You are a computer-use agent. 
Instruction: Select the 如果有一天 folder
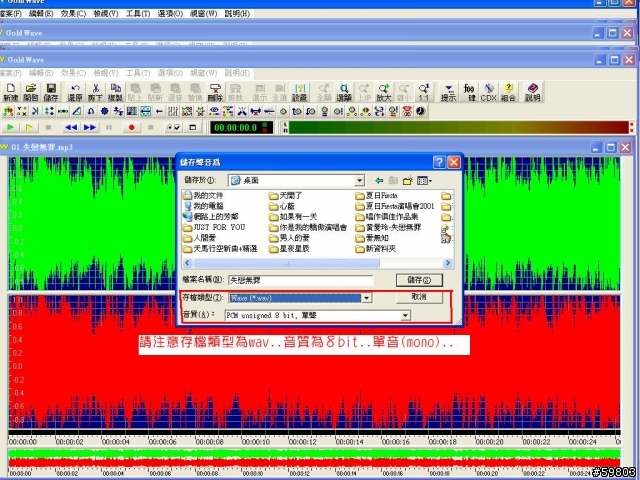click(293, 217)
